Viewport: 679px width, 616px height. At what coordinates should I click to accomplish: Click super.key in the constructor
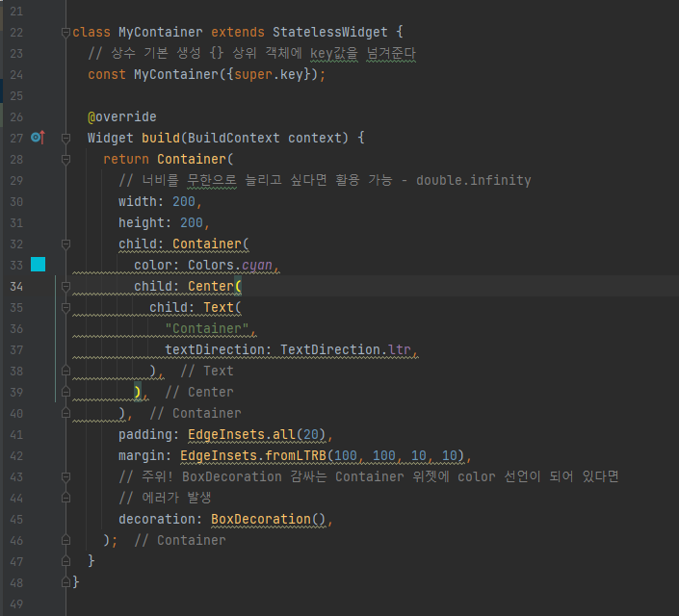coord(269,74)
